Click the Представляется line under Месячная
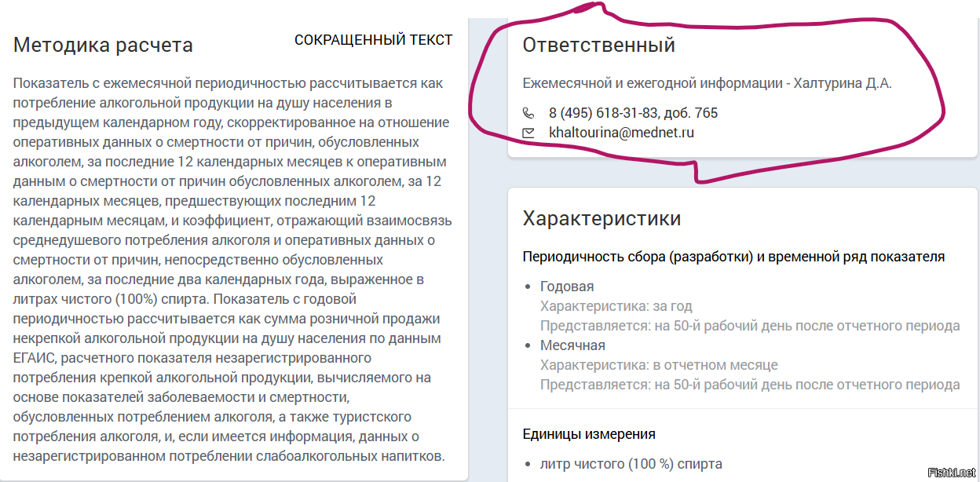 pos(749,385)
